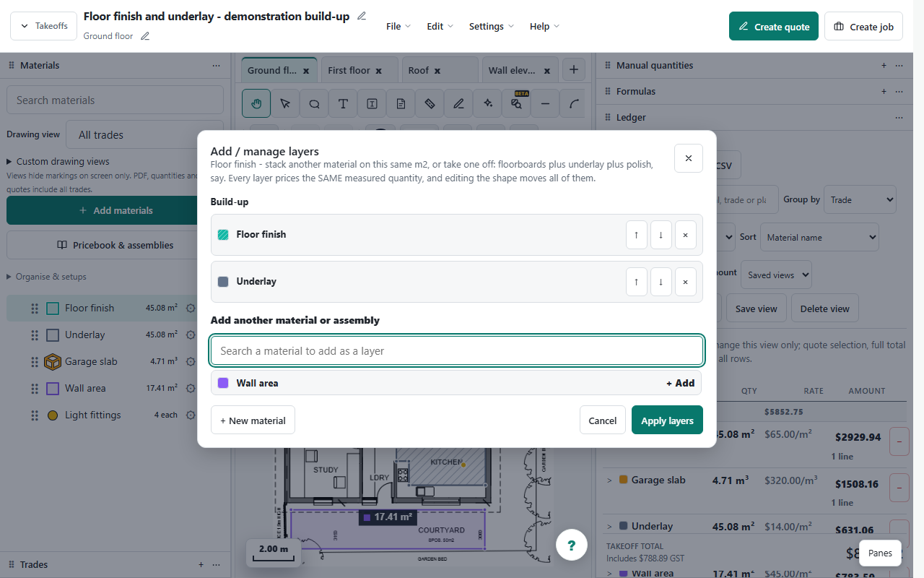
Task: Click the Create quote button
Action: (x=774, y=27)
